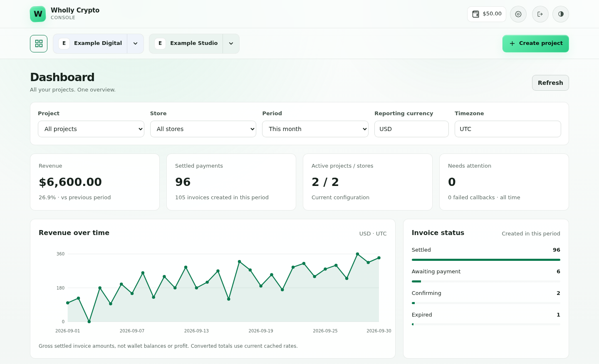Image resolution: width=599 pixels, height=364 pixels.
Task: Click the first chart point at 2026-09-01
Action: [68, 303]
